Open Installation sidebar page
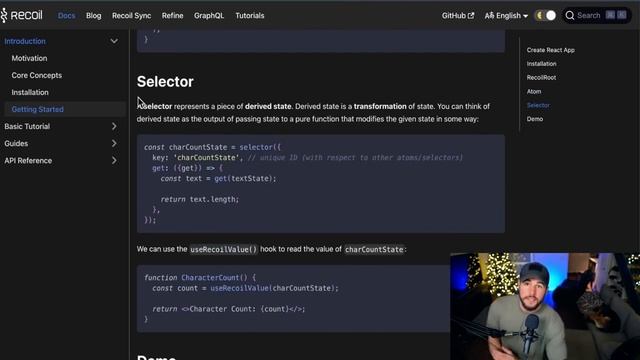This screenshot has width=640, height=360. (30, 93)
